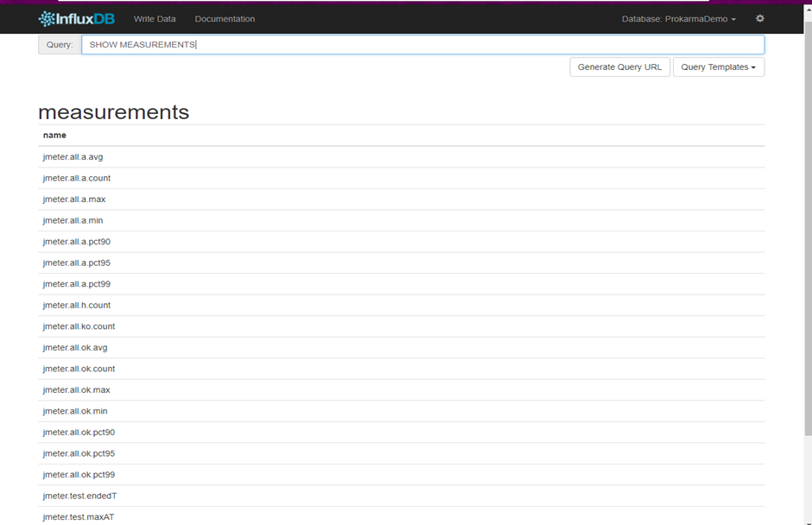This screenshot has width=812, height=525.
Task: Click the Generate Query URL button
Action: [619, 66]
